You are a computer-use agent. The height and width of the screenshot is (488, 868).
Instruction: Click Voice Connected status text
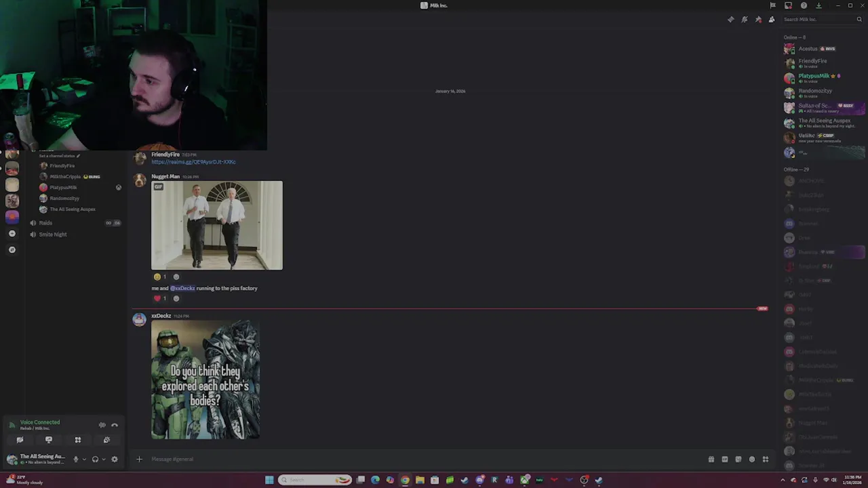click(40, 422)
